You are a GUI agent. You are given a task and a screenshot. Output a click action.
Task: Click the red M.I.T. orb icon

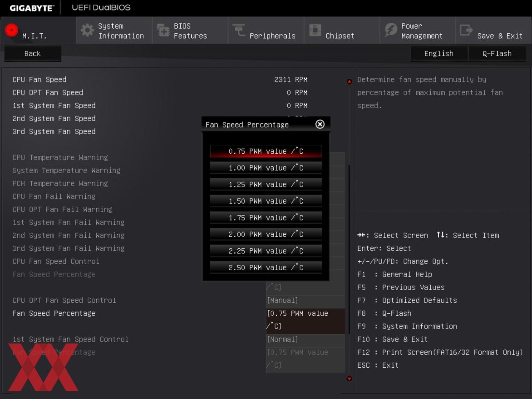click(x=11, y=30)
